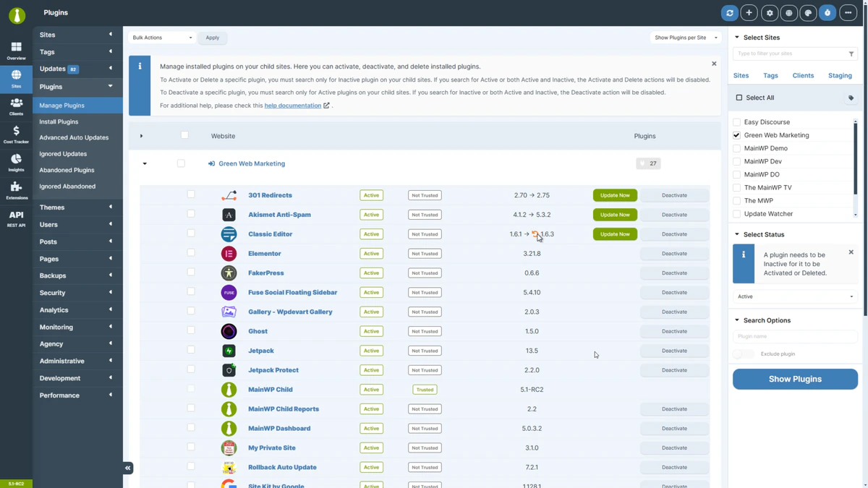Click the Plugin name search field
Image resolution: width=868 pixels, height=488 pixels.
click(795, 336)
